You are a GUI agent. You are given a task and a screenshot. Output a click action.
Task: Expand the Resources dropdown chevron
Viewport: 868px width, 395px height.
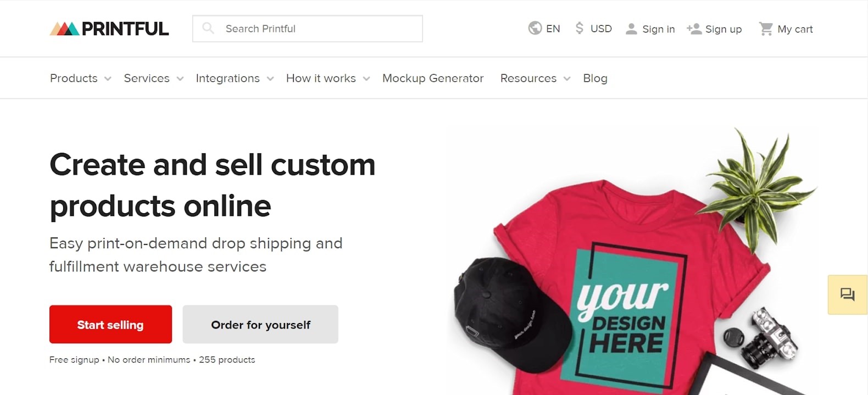point(567,79)
